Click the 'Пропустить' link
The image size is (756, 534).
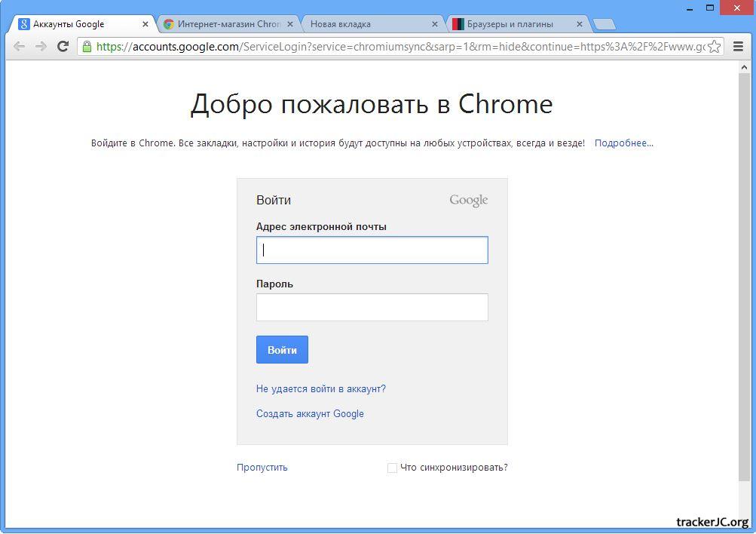coord(262,468)
